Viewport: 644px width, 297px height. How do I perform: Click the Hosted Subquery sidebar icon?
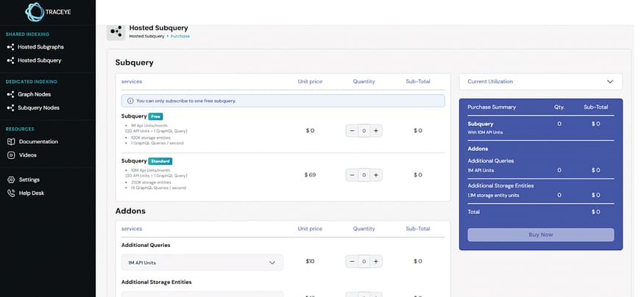(x=11, y=60)
